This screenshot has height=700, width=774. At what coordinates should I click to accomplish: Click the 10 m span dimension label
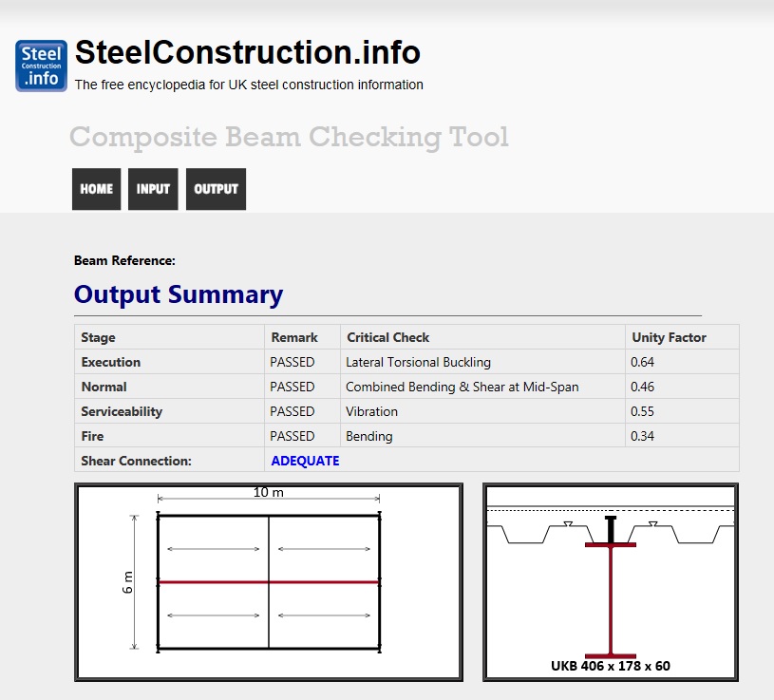click(x=269, y=493)
